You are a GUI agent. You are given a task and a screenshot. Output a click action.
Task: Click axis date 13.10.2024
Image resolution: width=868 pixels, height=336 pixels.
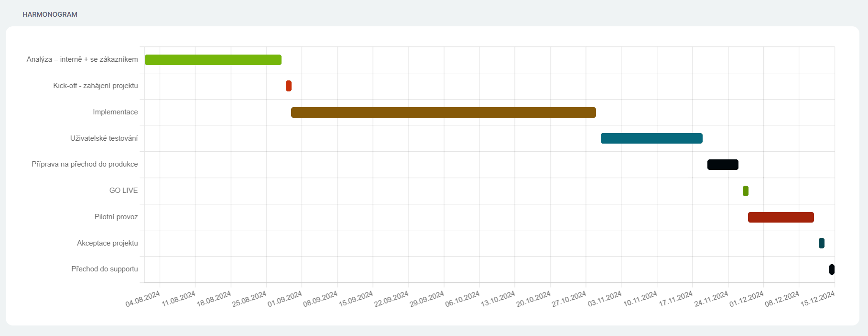pyautogui.click(x=498, y=299)
